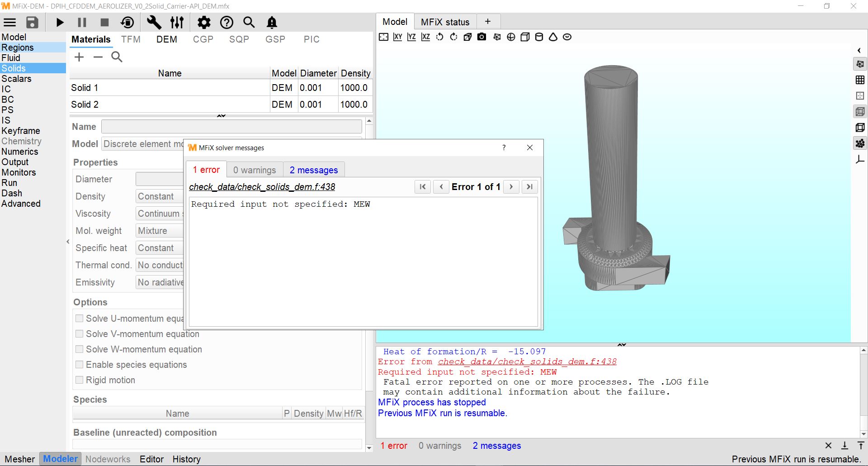
Task: Click the notifications bell icon
Action: pos(272,23)
